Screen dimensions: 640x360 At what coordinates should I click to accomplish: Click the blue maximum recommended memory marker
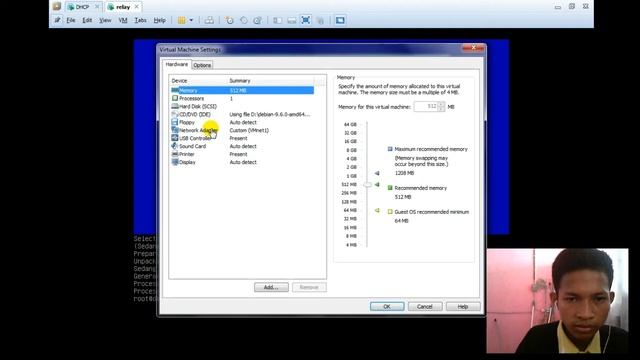[x=377, y=173]
